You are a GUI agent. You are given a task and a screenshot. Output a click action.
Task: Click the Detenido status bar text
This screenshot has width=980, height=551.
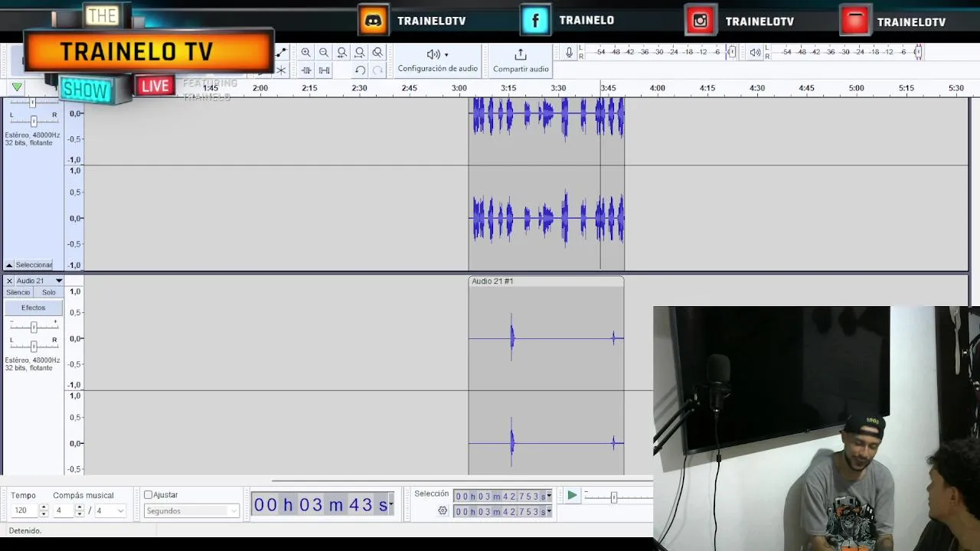tap(25, 530)
